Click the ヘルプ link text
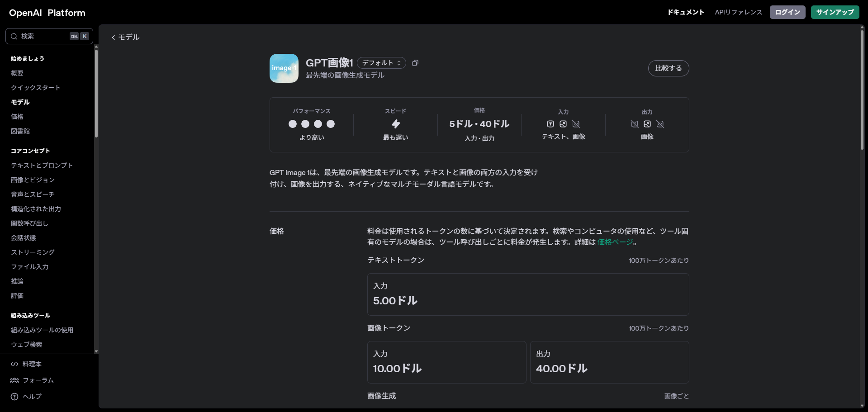Screen dimensions: 868x412 click(x=32, y=397)
